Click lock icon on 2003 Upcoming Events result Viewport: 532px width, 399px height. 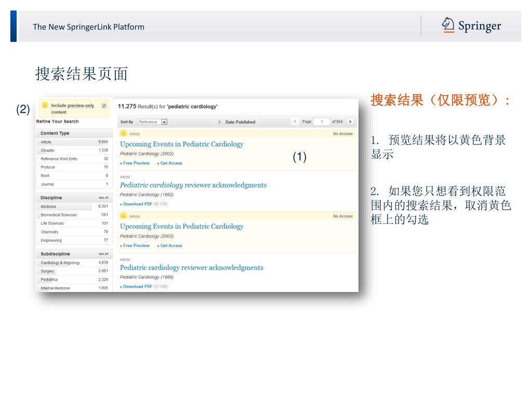click(x=124, y=216)
